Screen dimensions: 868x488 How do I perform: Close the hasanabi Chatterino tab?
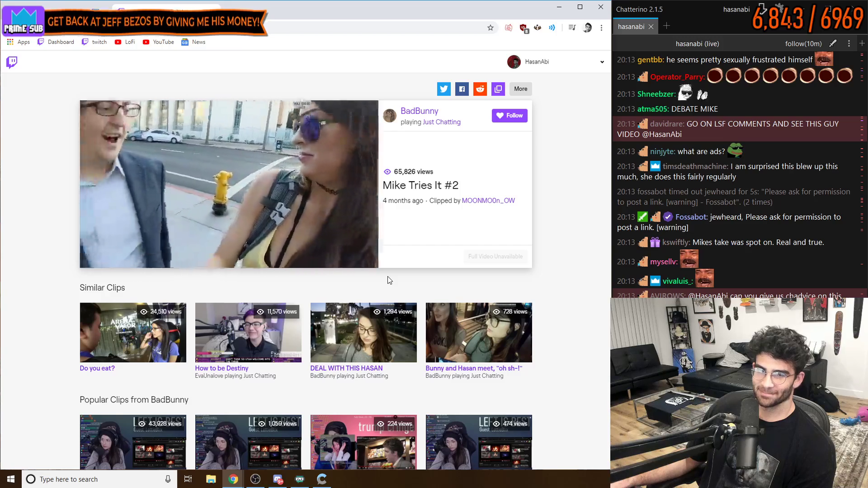pos(651,27)
